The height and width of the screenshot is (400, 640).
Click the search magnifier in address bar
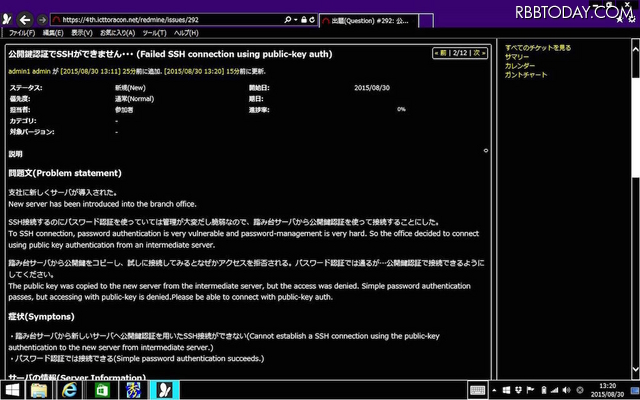pyautogui.click(x=288, y=20)
